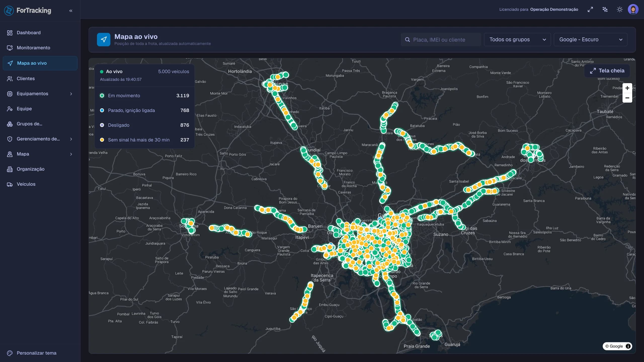Zoom out the map with minus button
Image resolution: width=644 pixels, height=362 pixels.
[627, 98]
